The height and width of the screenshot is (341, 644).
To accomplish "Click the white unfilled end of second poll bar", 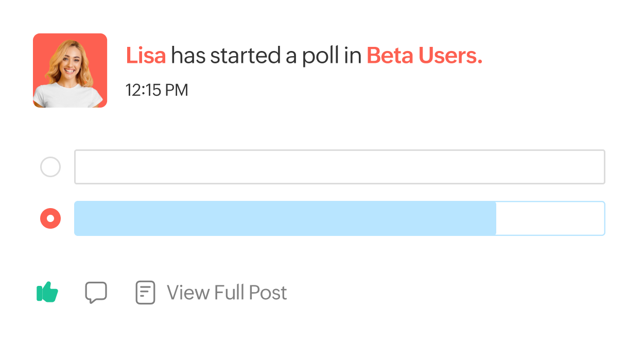I will pos(550,218).
